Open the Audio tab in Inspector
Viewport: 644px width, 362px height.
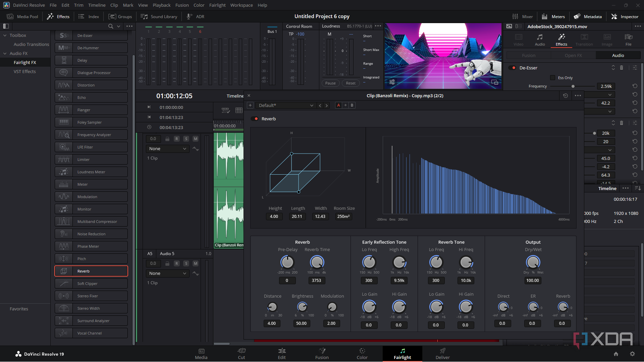tap(540, 40)
